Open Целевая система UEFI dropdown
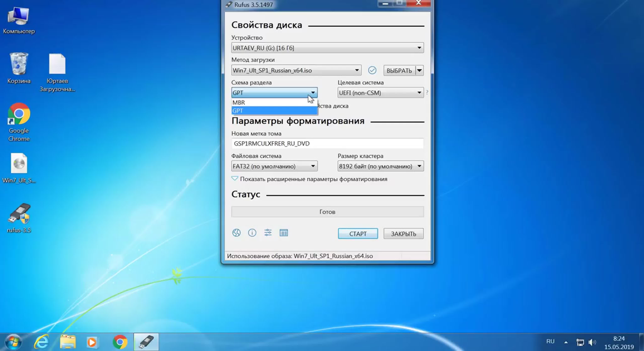This screenshot has width=644, height=351. point(380,93)
